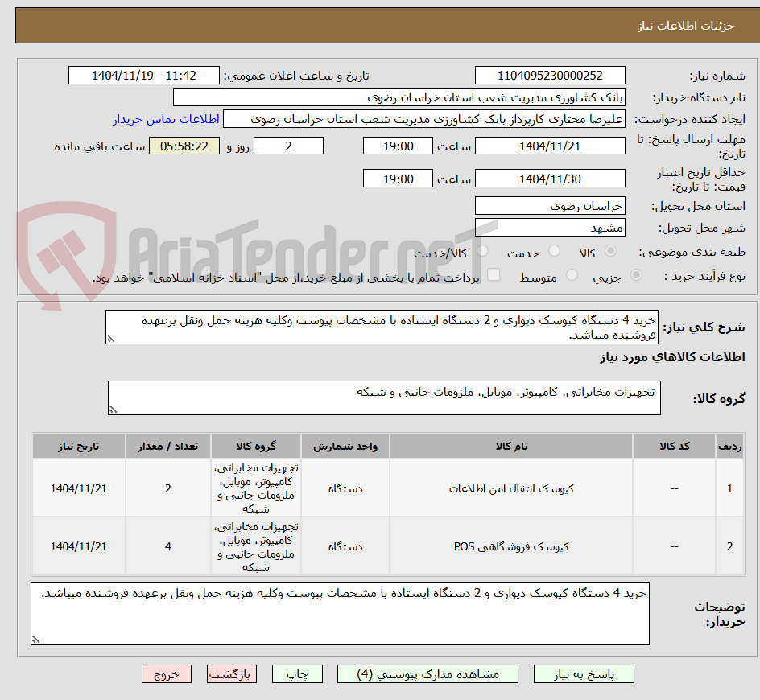Screen dimensions: 760x700
Task: Click the تاریخ نیاز column header
Action: tap(79, 447)
